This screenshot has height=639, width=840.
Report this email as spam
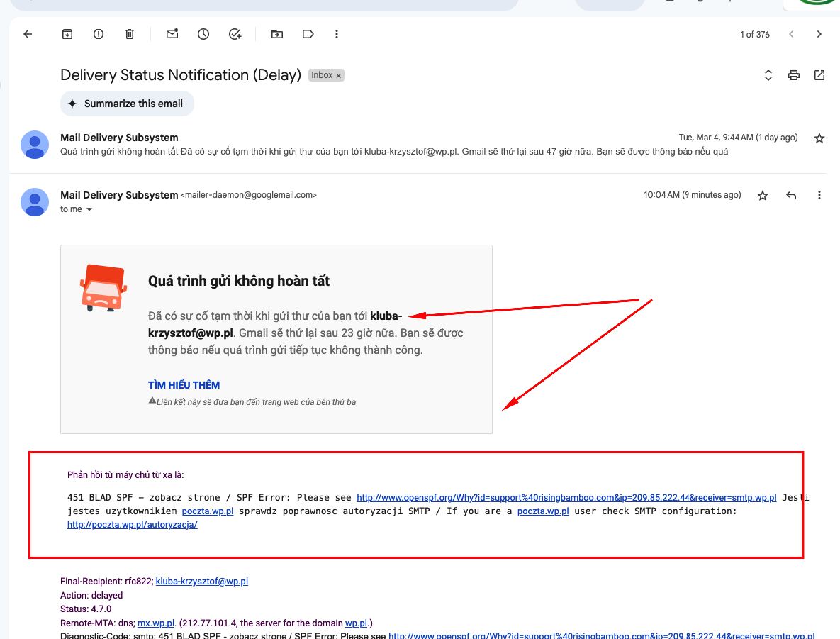point(99,34)
